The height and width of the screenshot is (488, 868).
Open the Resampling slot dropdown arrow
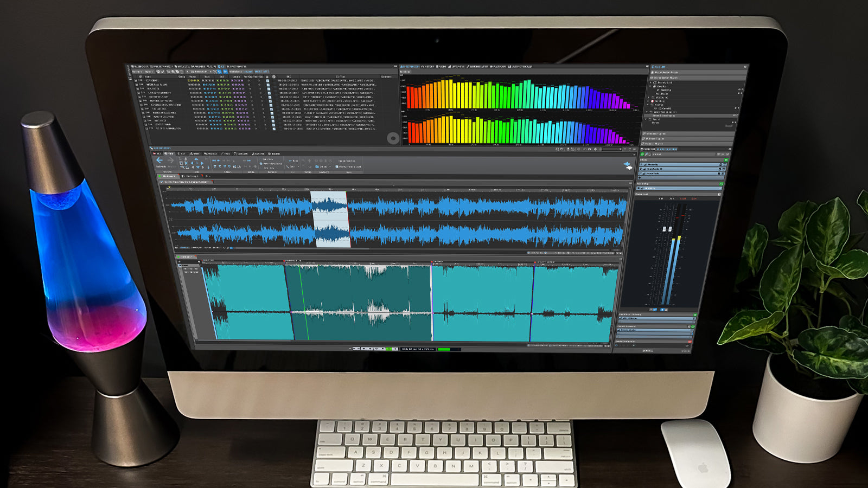(x=720, y=188)
